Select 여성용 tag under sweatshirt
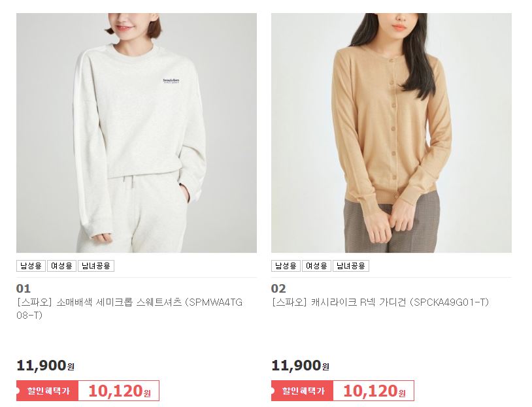Viewport: 532px width, 407px height. tap(61, 266)
